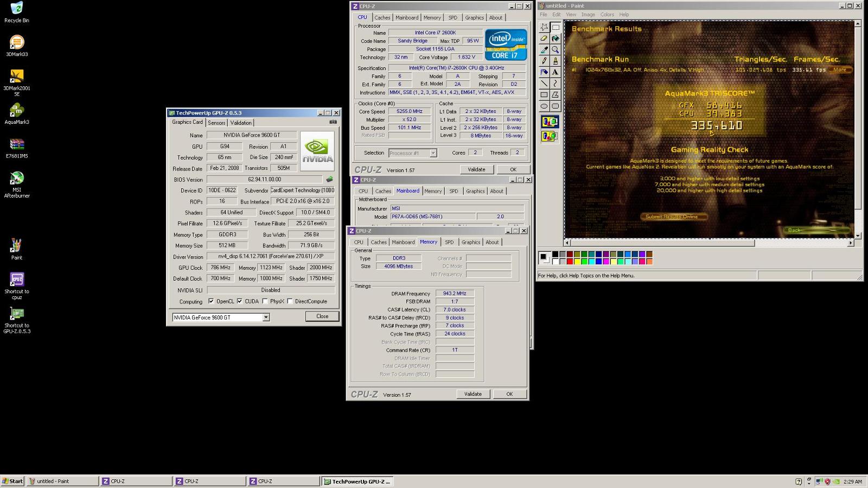Select the 3DMark03 desktop icon

point(17,46)
